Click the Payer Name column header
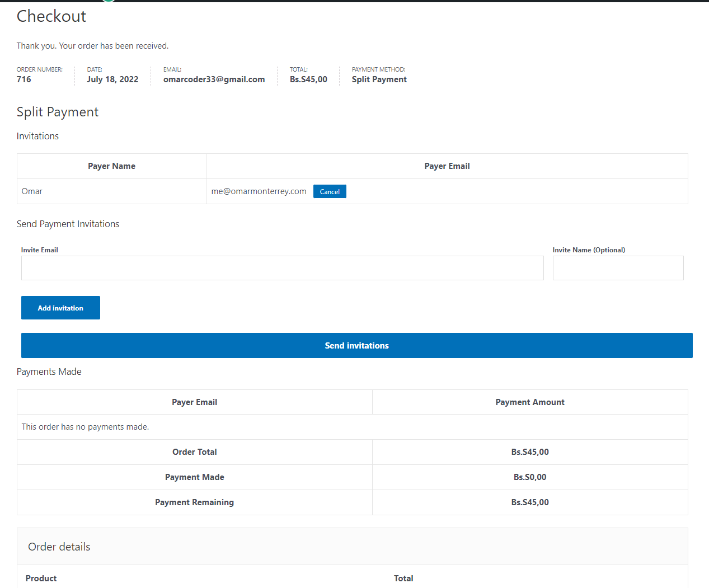This screenshot has width=709, height=588. [111, 166]
